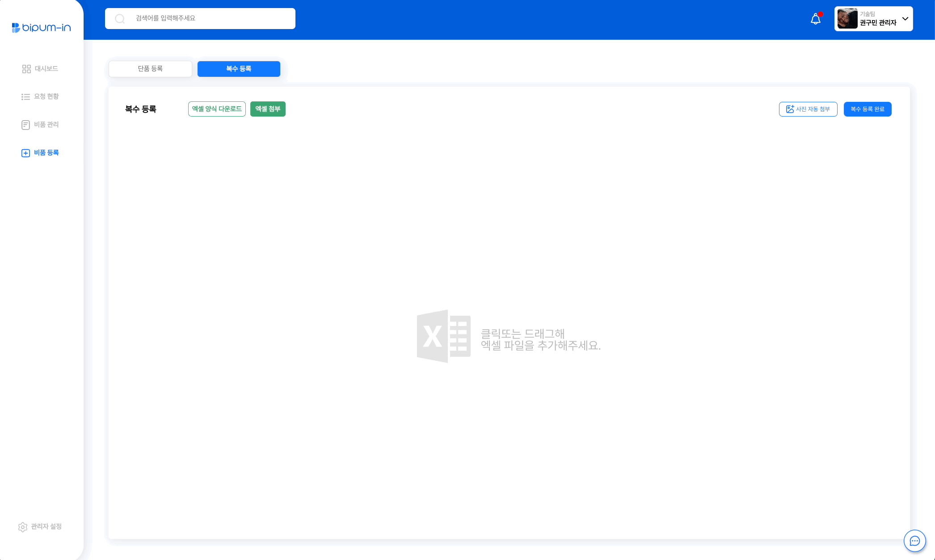Click the 비품 등록 plus icon
The image size is (935, 560).
(25, 153)
